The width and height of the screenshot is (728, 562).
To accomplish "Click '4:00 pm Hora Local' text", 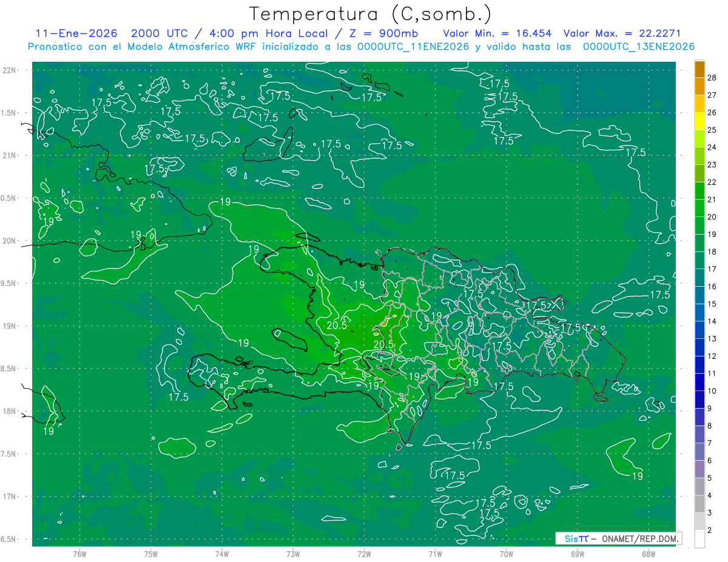I will [268, 33].
